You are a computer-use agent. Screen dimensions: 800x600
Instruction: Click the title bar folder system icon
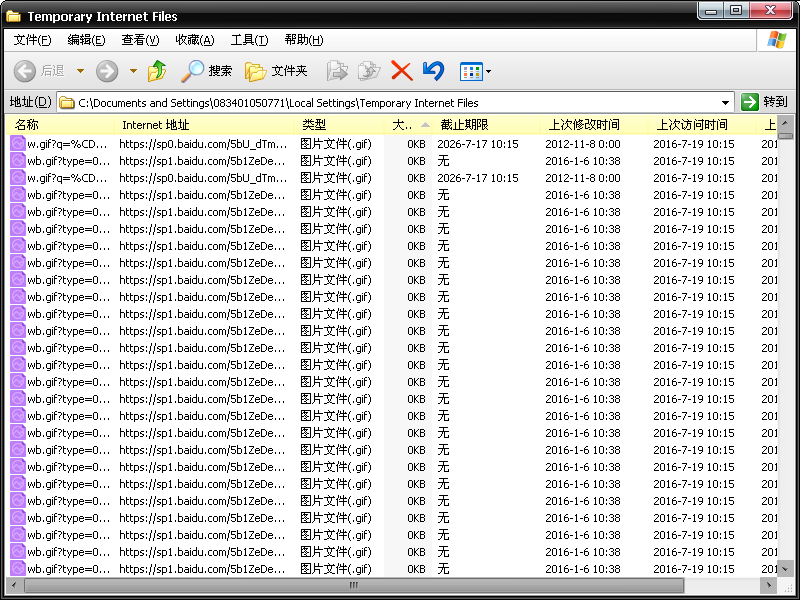pos(13,16)
